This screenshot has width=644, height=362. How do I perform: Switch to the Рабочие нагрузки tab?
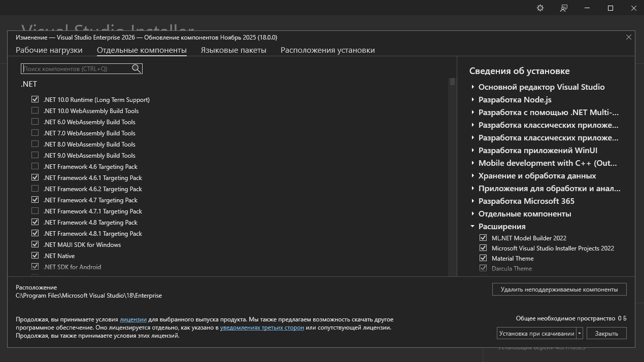coord(49,50)
